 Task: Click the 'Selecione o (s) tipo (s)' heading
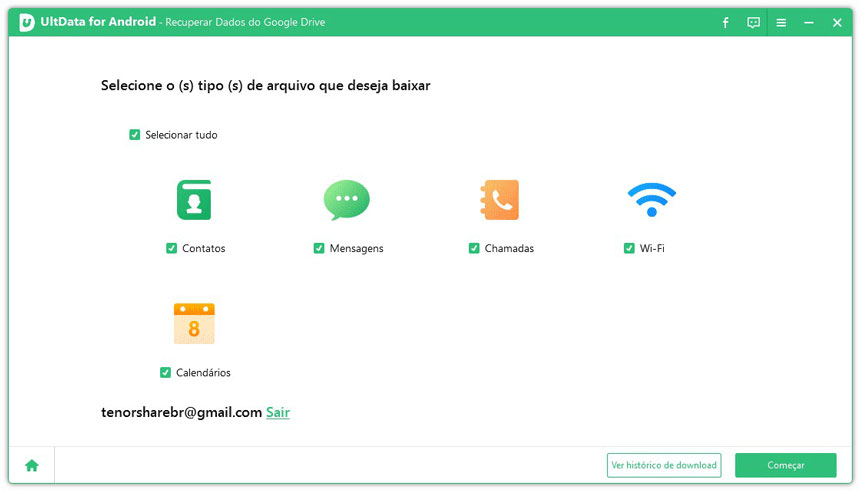click(x=265, y=86)
